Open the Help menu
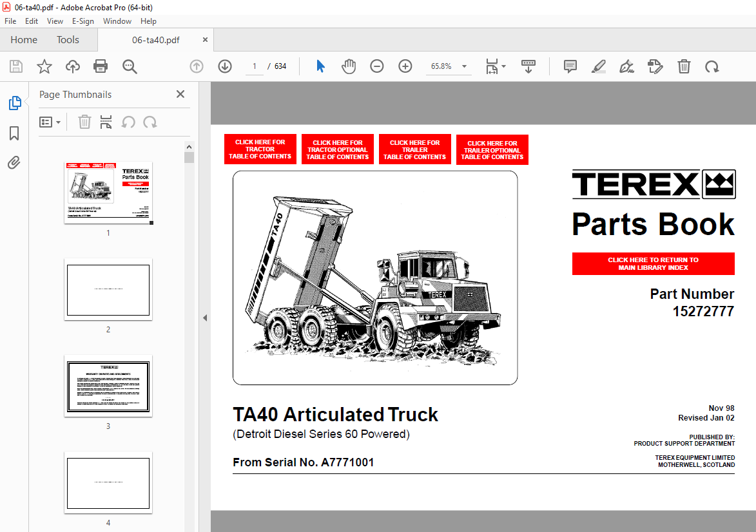Viewport: 756px width, 532px height. (x=148, y=21)
